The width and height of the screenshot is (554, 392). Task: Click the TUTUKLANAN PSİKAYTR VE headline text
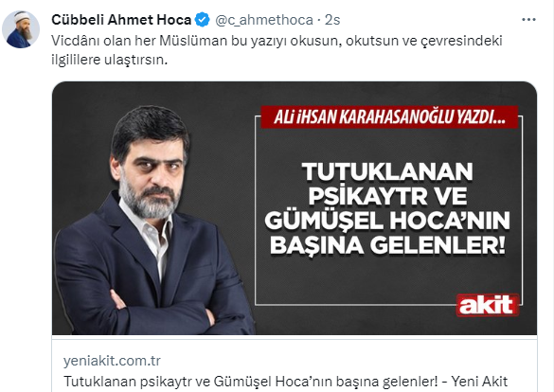(x=387, y=184)
